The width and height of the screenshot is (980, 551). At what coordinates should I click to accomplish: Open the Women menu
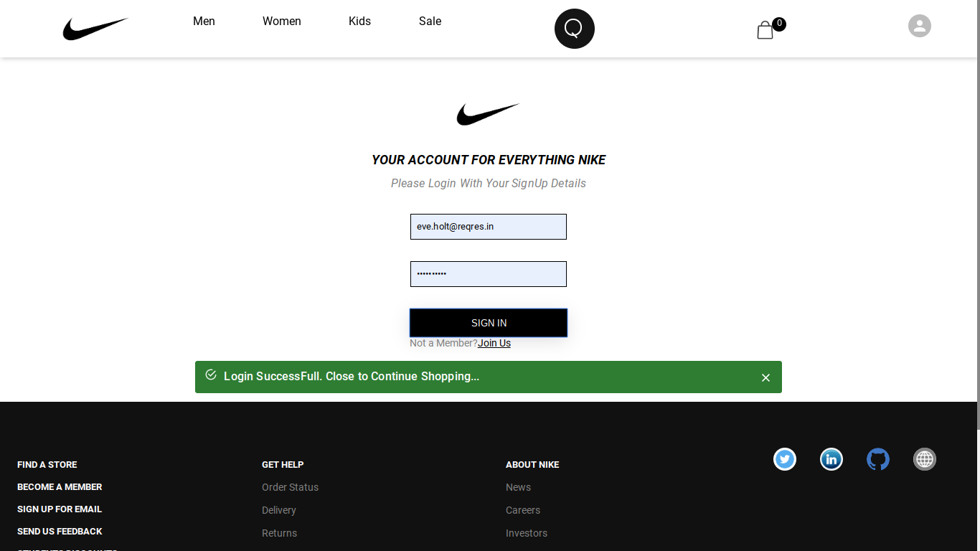click(282, 22)
